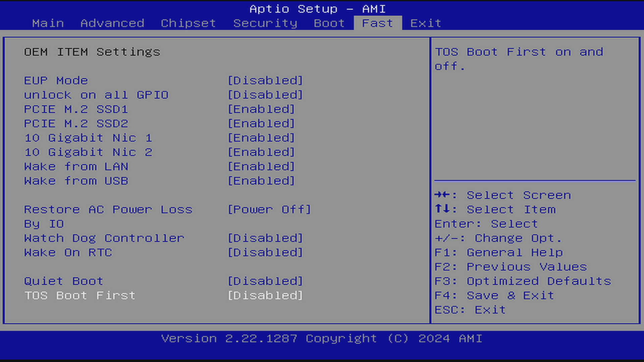Change Quiet Boot Disabled value

pos(265,281)
